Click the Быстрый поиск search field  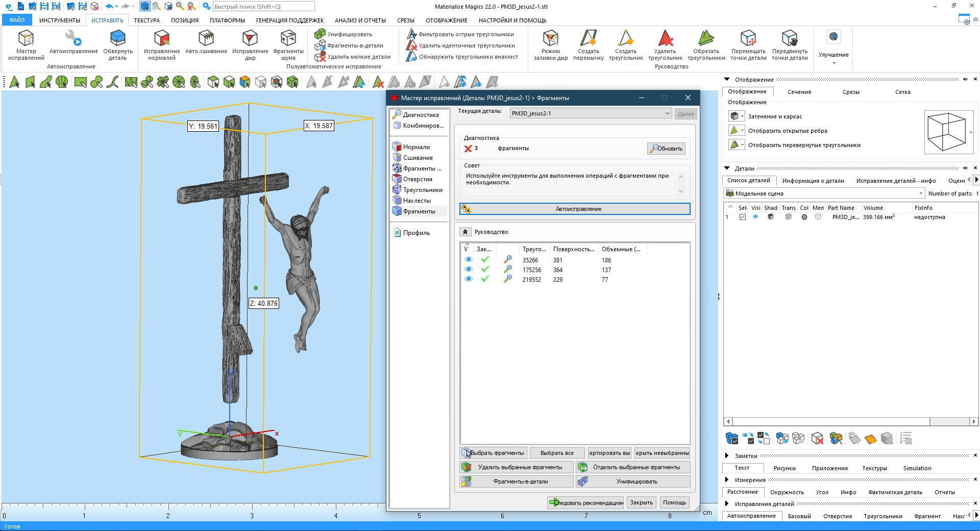tap(263, 7)
